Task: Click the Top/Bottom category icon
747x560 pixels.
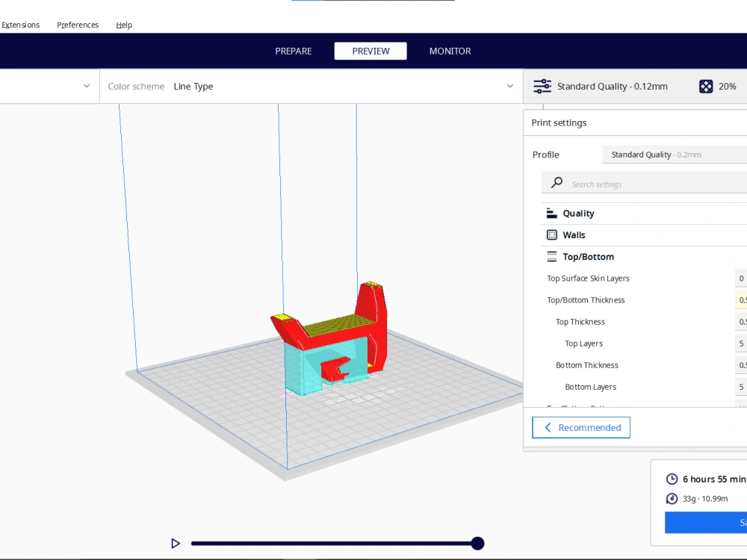Action: click(552, 257)
